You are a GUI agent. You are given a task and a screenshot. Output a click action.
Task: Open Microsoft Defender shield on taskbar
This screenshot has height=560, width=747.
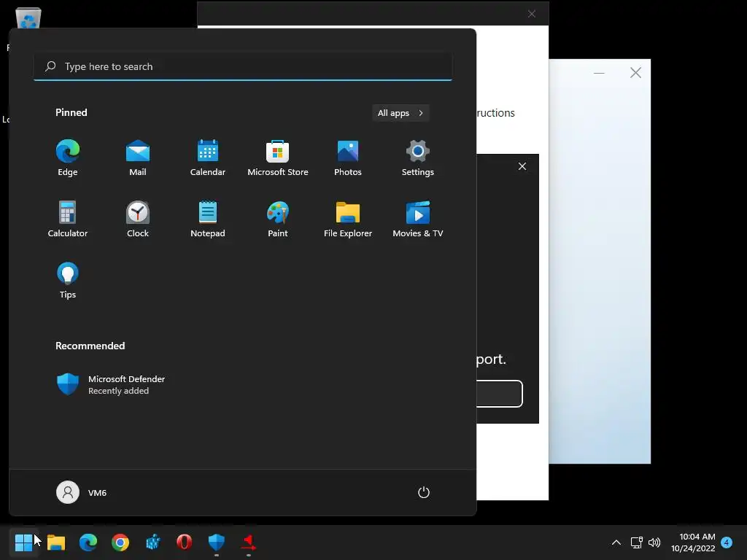(216, 542)
